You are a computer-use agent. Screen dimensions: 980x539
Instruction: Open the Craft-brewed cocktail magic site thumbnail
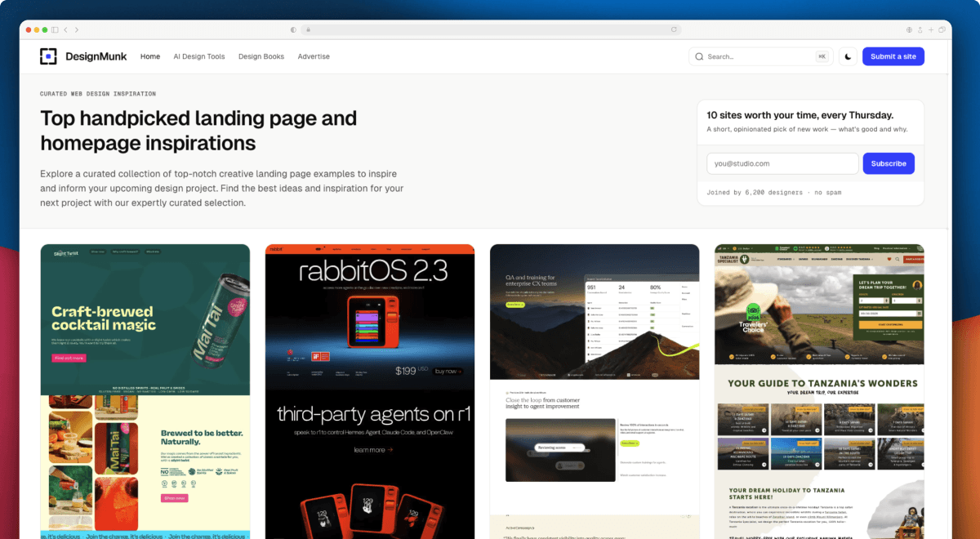145,391
